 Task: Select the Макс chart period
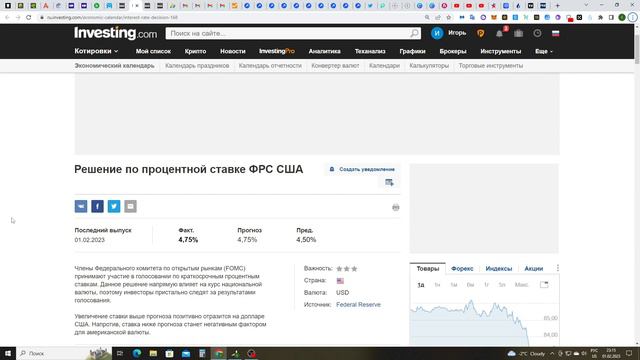point(521,285)
